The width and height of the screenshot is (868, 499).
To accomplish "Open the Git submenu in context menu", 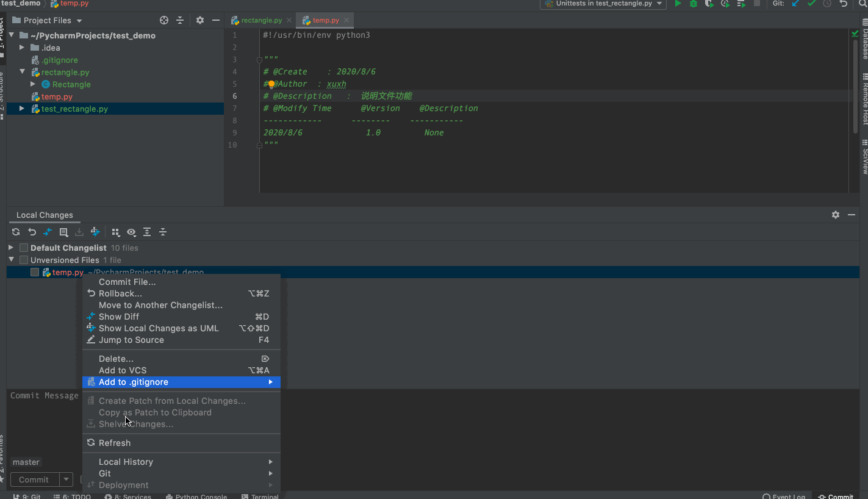I will pos(181,473).
